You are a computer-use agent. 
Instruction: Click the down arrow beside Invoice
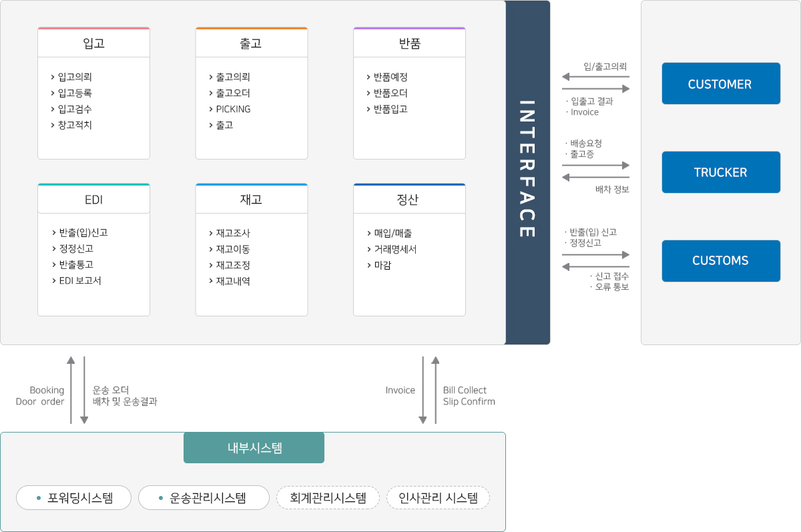pos(423,390)
